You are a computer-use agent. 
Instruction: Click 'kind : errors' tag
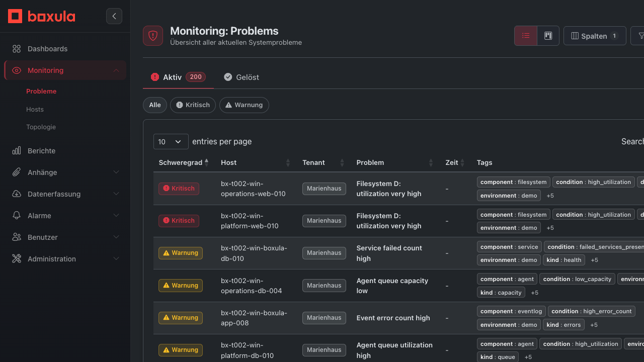click(x=563, y=325)
